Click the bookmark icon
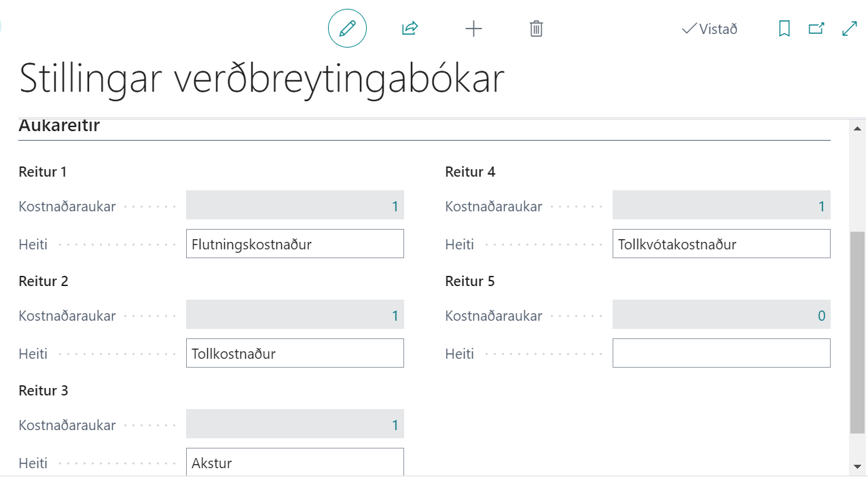 (x=784, y=29)
